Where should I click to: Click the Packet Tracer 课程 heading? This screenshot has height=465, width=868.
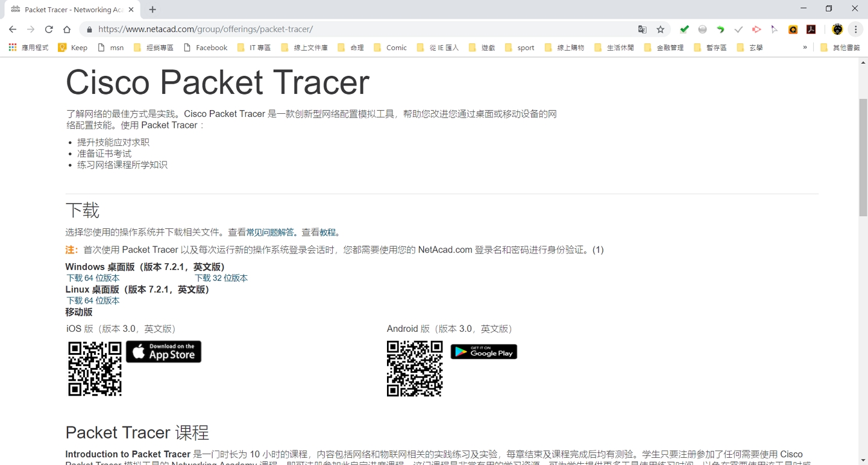point(137,432)
